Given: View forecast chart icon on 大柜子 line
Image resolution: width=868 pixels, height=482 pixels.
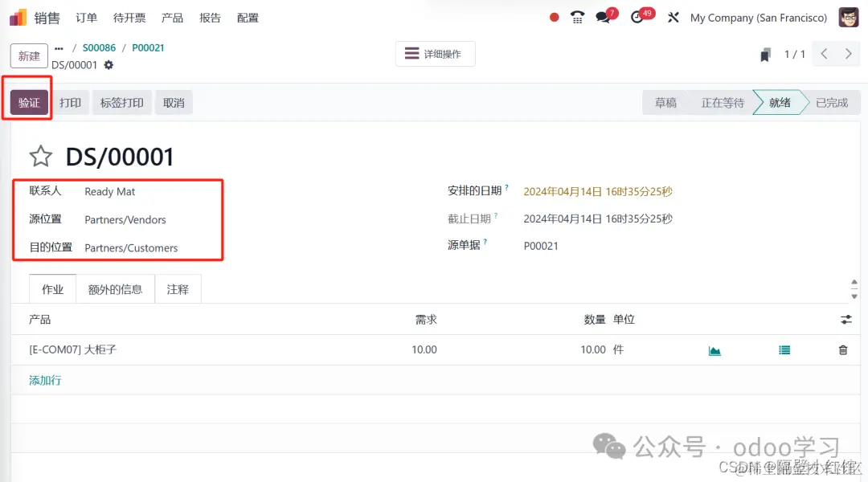Looking at the screenshot, I should tap(714, 349).
